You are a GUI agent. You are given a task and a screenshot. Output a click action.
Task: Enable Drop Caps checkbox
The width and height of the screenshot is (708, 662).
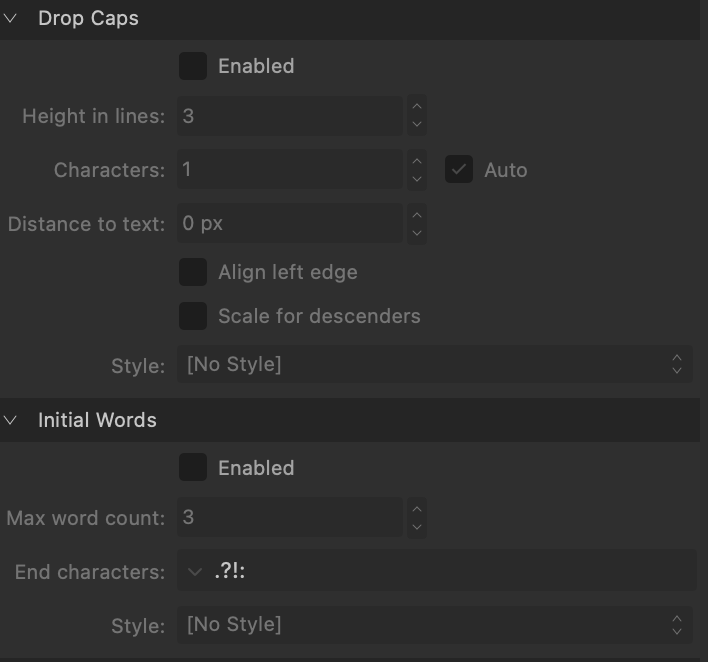(x=193, y=66)
